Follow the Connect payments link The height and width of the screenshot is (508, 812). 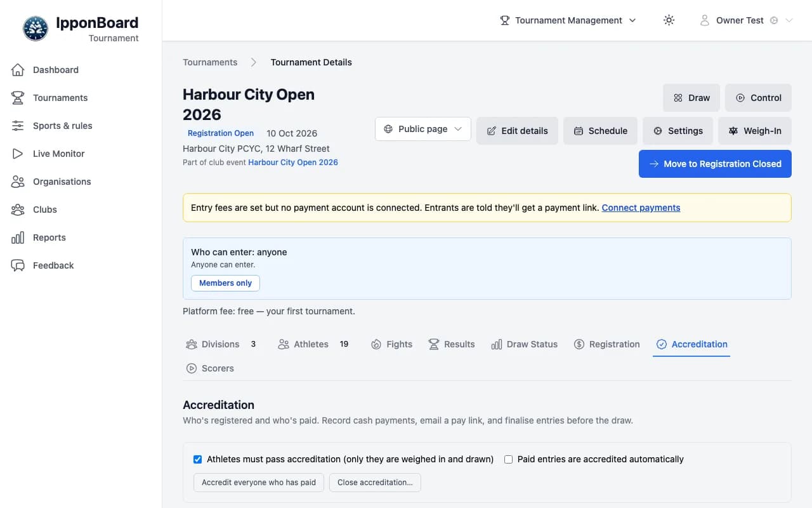click(x=641, y=208)
